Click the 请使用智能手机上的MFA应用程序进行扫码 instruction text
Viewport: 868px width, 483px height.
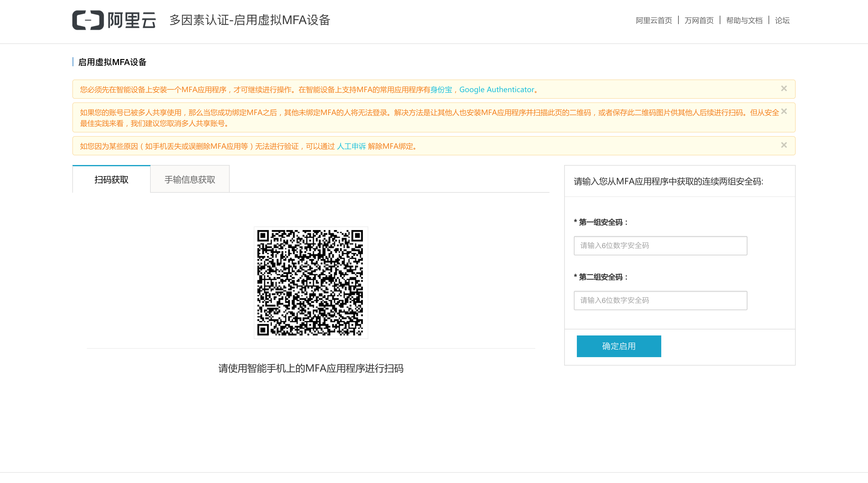click(311, 368)
